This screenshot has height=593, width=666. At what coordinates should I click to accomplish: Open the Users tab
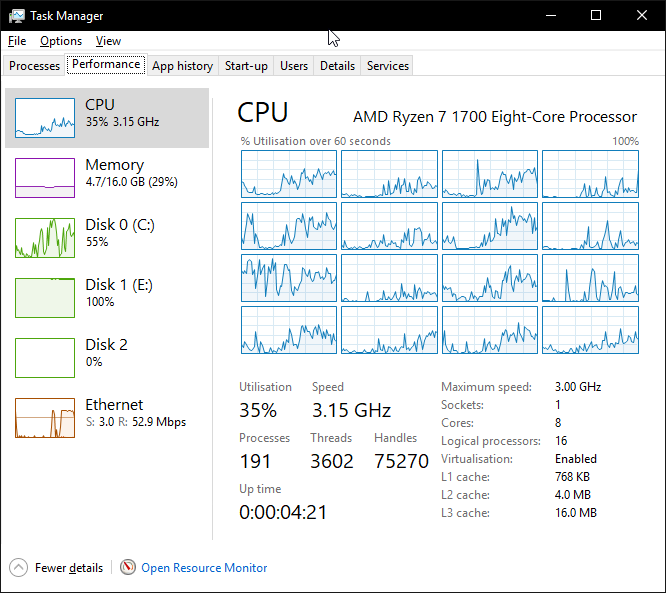click(x=294, y=66)
